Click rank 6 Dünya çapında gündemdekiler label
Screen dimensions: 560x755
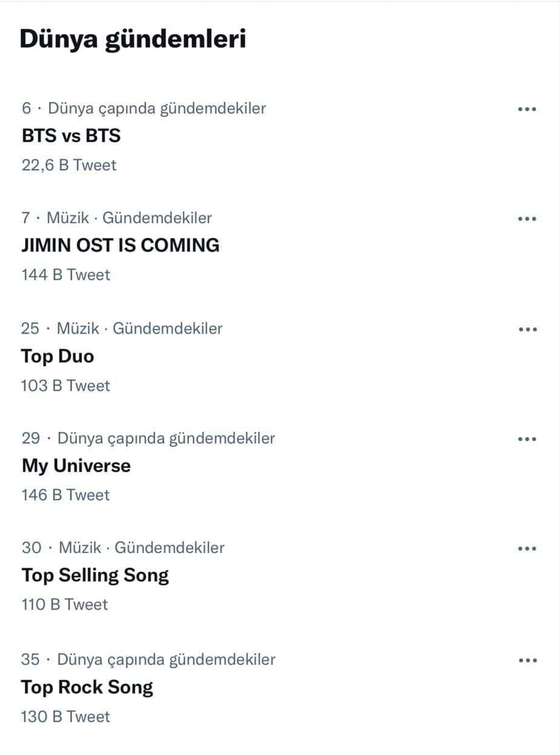[144, 109]
